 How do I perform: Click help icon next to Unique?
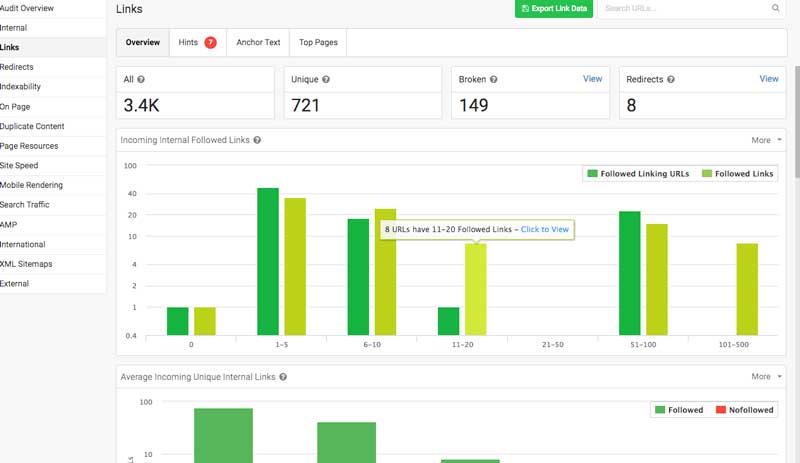[327, 79]
